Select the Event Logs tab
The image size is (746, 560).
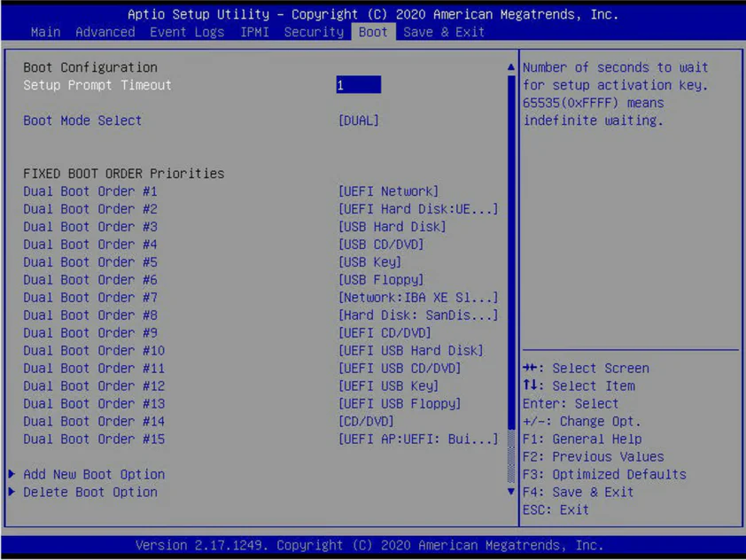(187, 32)
